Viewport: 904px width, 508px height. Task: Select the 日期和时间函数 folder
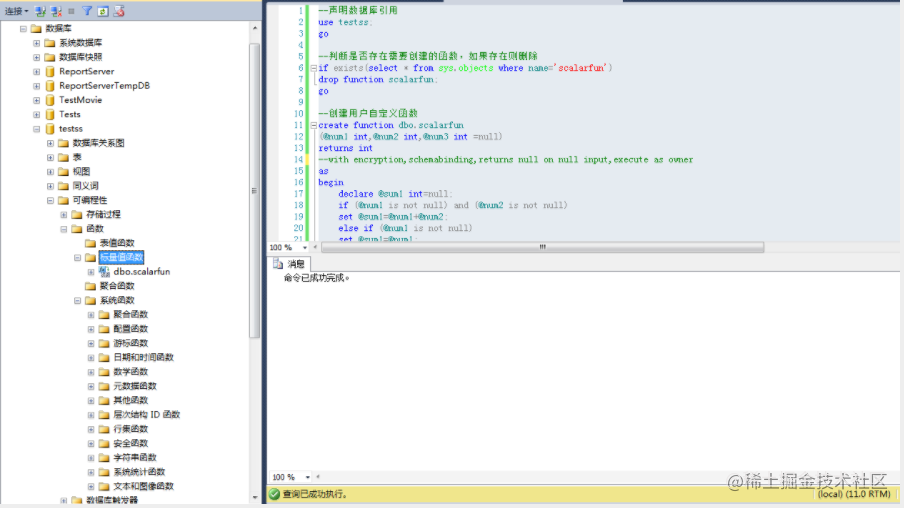click(144, 358)
